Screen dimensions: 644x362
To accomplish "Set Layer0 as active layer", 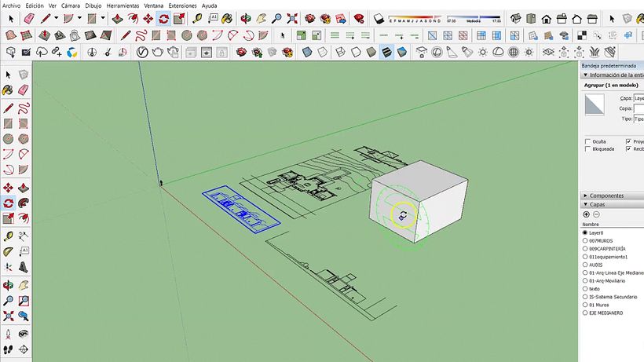I will point(585,232).
